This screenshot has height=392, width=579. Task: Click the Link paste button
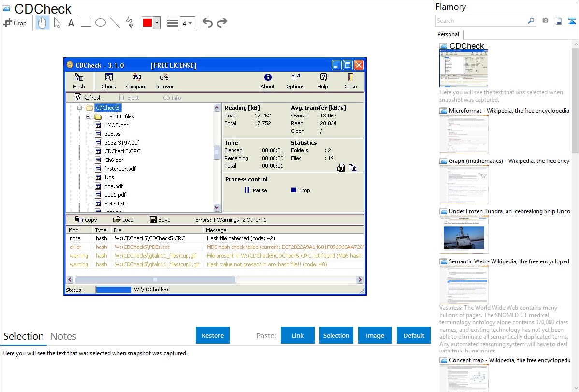point(298,335)
